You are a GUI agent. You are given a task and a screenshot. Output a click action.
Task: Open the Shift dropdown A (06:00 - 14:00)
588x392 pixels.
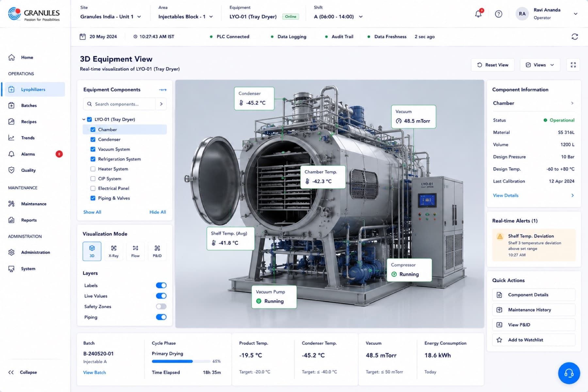click(338, 17)
